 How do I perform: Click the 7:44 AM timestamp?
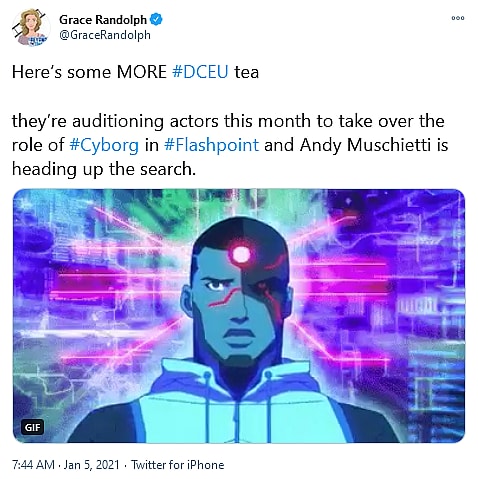[x=33, y=465]
